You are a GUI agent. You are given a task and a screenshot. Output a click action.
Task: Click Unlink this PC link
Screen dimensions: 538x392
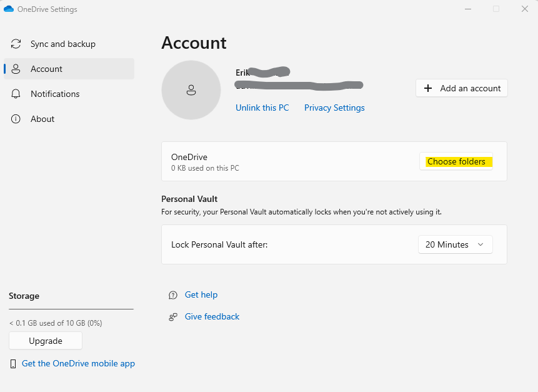point(262,108)
